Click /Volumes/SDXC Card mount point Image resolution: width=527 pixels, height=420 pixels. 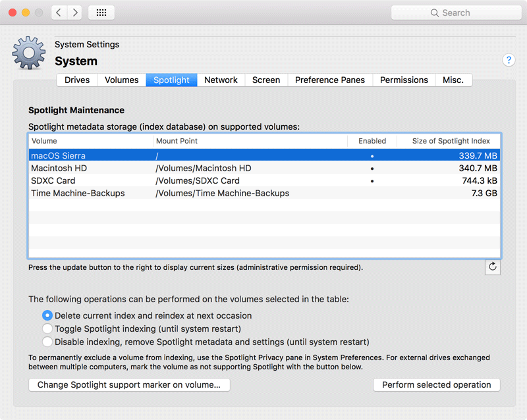click(x=198, y=181)
